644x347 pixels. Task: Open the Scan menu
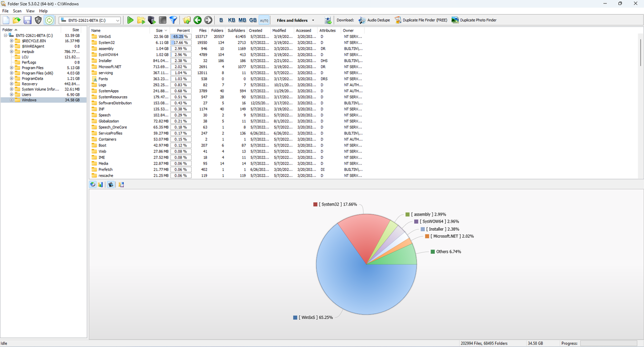18,11
